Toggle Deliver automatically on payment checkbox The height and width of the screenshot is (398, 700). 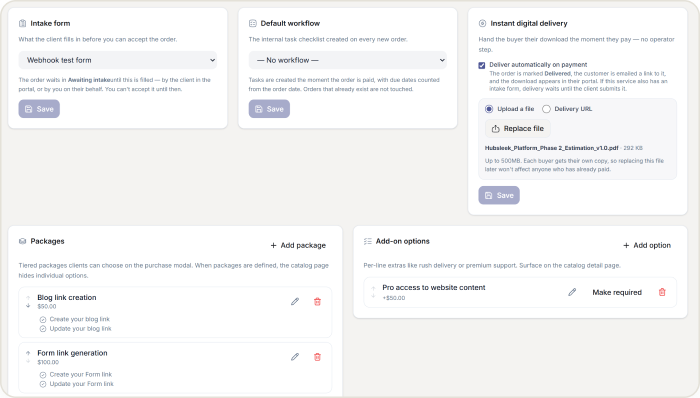tap(482, 65)
